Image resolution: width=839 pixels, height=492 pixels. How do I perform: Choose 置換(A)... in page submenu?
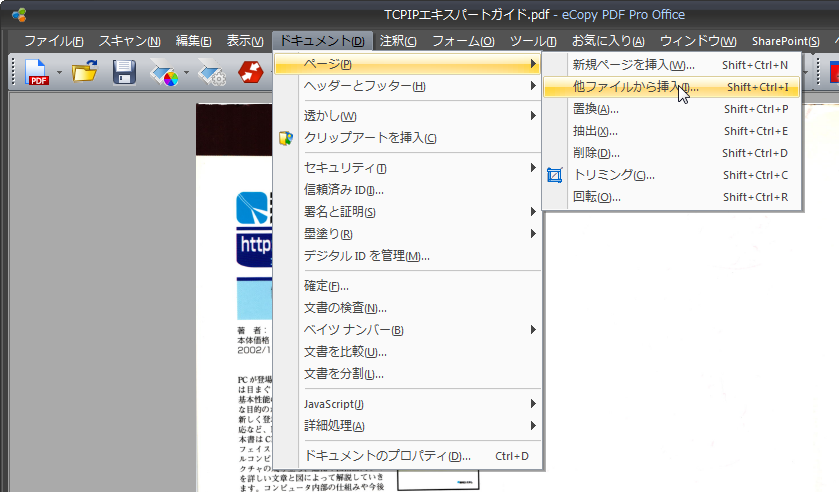[672, 109]
